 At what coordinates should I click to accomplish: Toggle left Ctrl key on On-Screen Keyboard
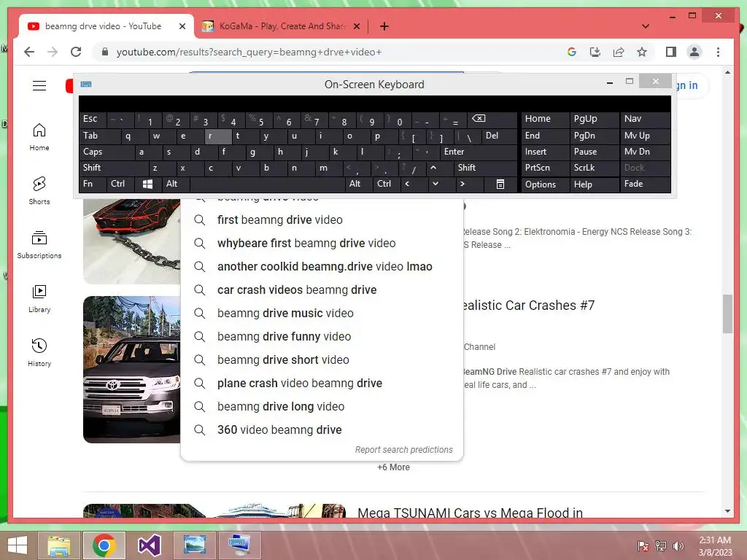pos(120,184)
